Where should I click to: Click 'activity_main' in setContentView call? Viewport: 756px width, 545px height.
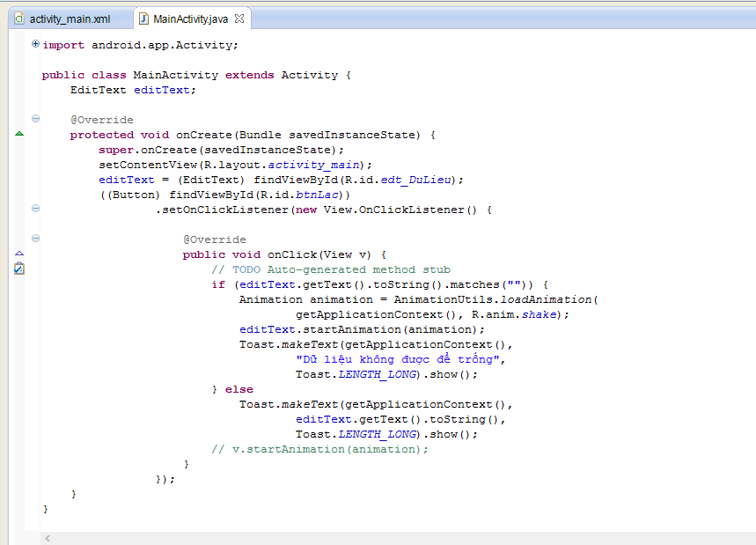tap(314, 165)
